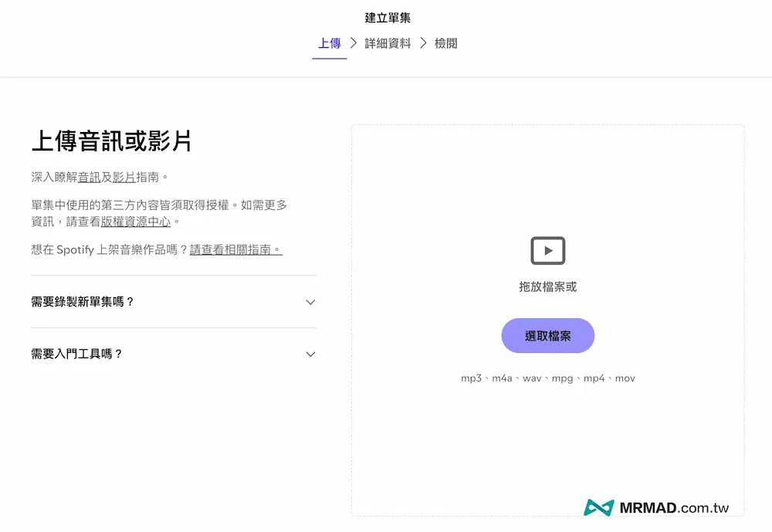The width and height of the screenshot is (772, 532).
Task: Click the 建立單集 page title
Action: point(388,17)
